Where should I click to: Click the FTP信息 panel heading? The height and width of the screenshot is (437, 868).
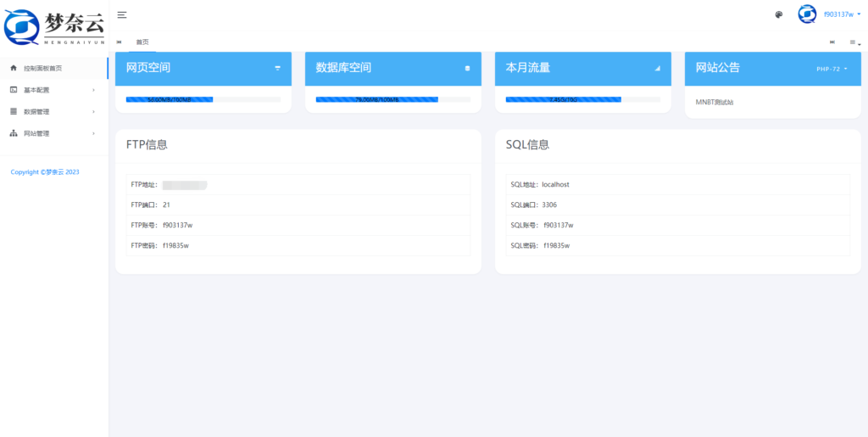point(147,145)
